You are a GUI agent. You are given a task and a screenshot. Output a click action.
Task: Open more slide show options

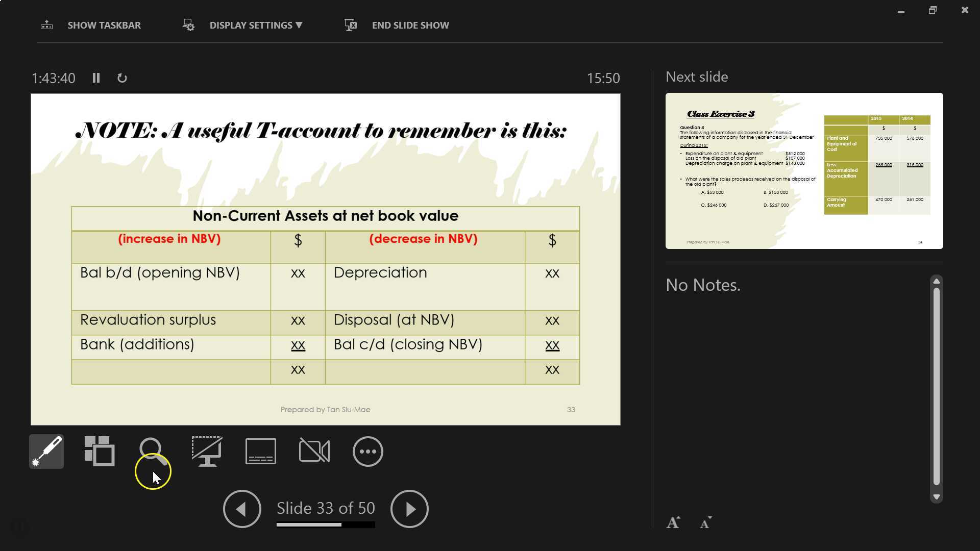(x=367, y=452)
